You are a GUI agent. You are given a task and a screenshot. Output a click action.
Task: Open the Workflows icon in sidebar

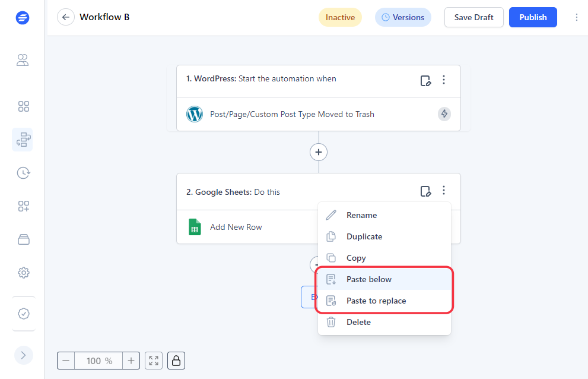[24, 140]
